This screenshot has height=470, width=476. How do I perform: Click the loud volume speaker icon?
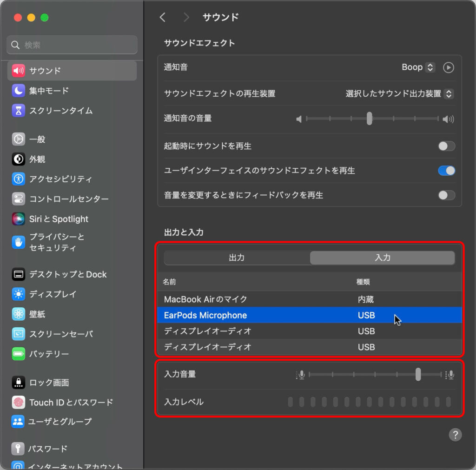pos(448,119)
